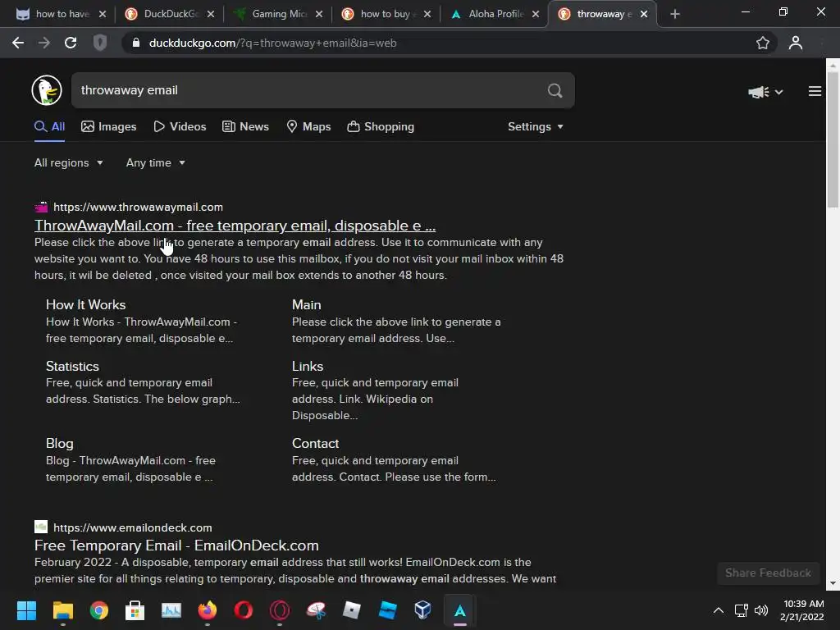Open Settings dropdown
Viewport: 840px width, 630px height.
pyautogui.click(x=535, y=127)
